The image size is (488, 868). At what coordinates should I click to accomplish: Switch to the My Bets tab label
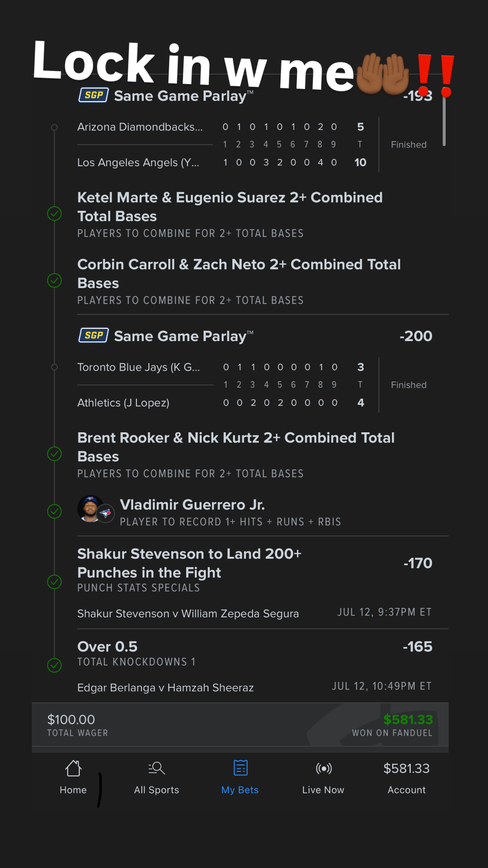[x=240, y=790]
